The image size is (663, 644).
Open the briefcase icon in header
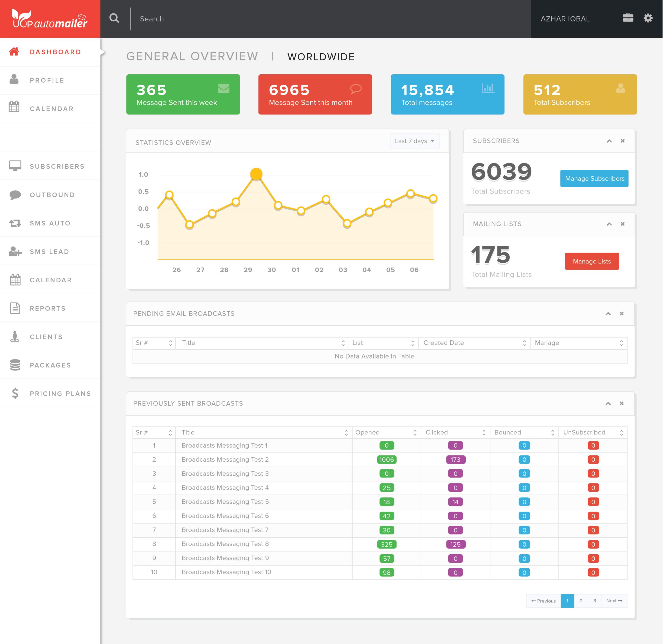pyautogui.click(x=628, y=18)
